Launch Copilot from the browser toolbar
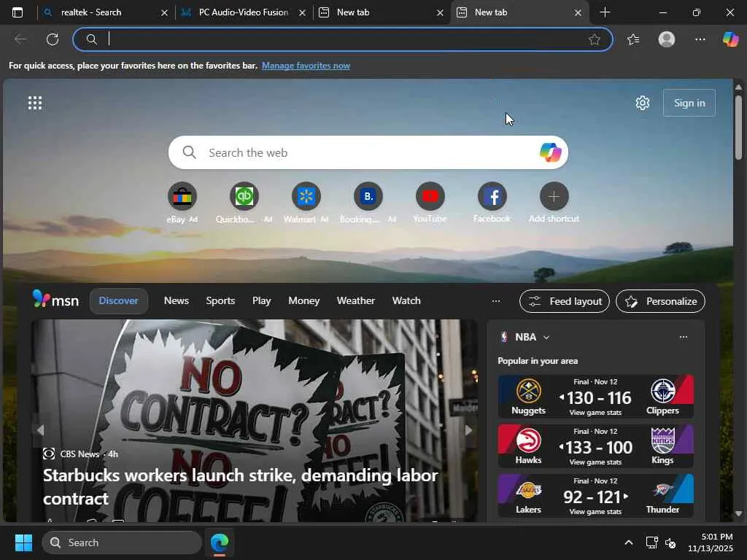 click(730, 39)
